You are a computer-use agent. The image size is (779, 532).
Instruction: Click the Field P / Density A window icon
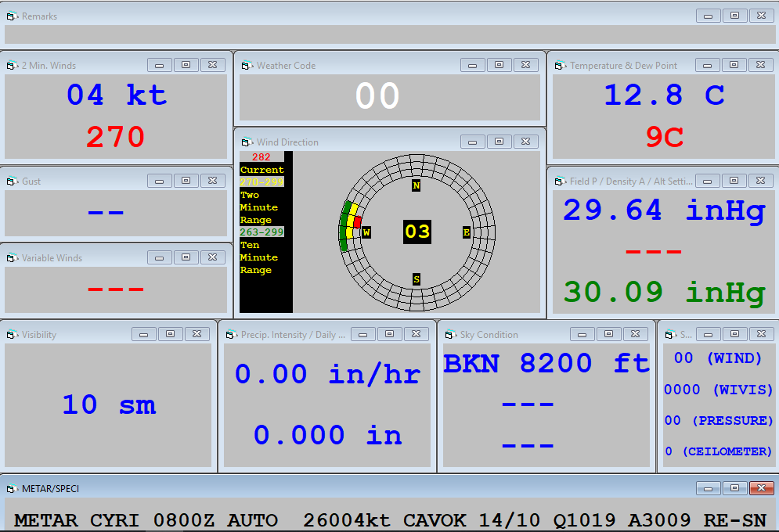point(561,182)
